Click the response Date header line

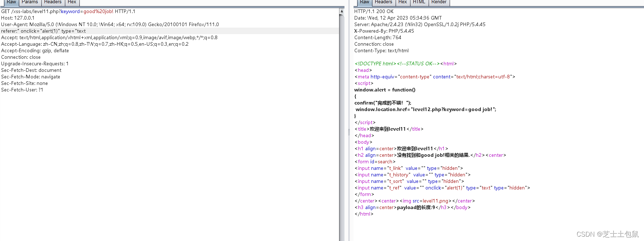[398, 18]
